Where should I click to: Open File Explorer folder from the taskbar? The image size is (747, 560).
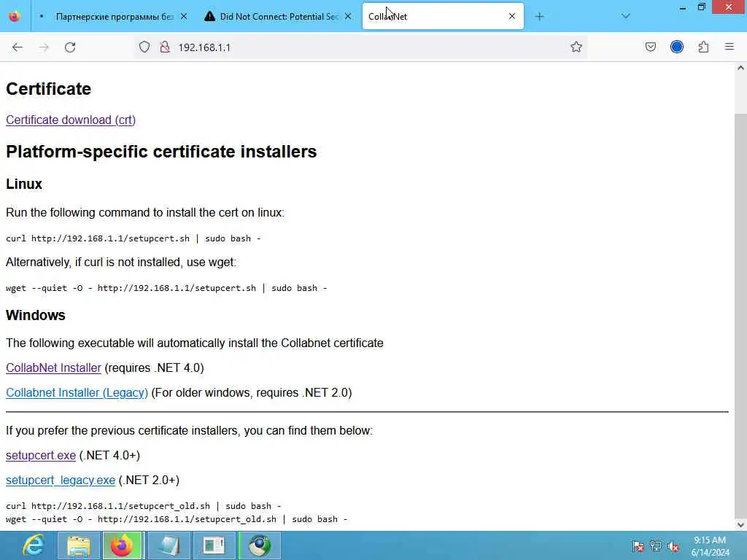[x=79, y=545]
